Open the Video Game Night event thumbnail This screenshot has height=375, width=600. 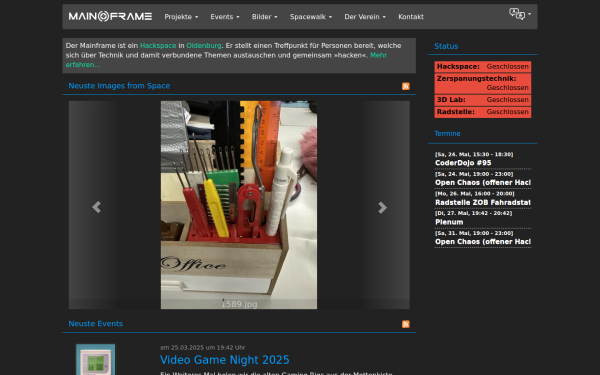pyautogui.click(x=95, y=359)
